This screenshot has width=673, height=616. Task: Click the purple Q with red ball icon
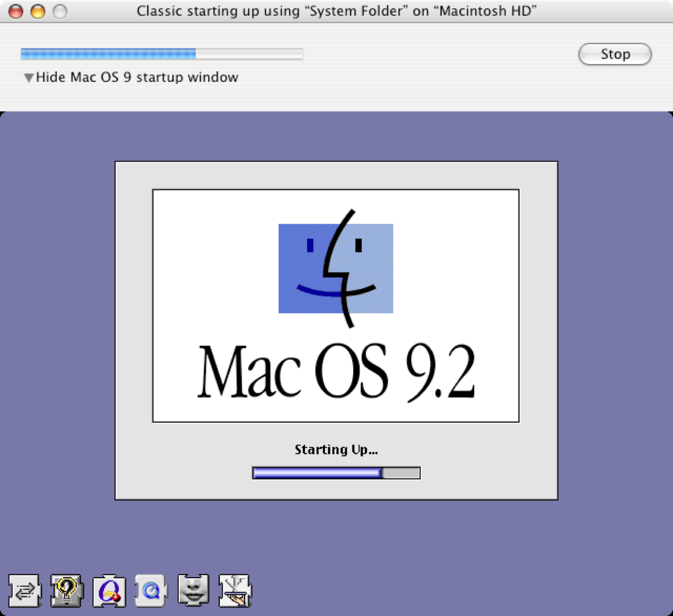(x=109, y=590)
